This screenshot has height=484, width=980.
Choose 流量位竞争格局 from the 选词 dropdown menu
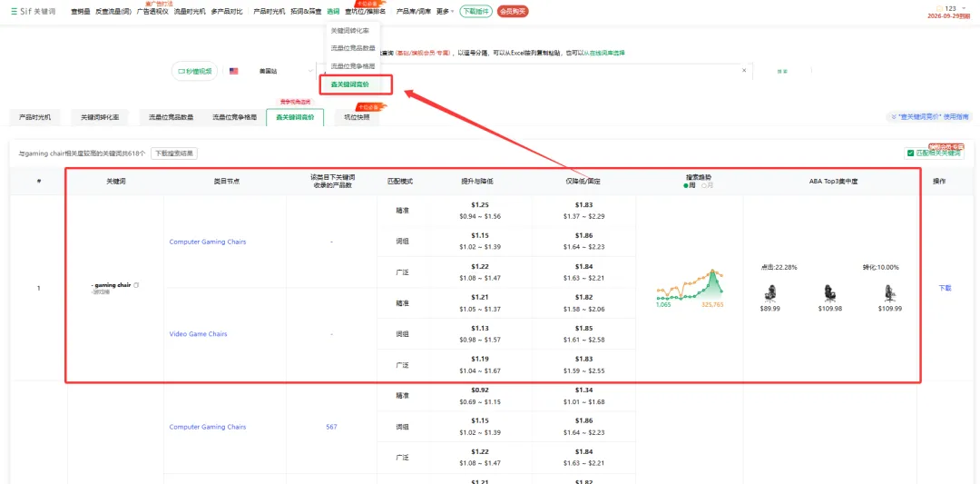(353, 65)
